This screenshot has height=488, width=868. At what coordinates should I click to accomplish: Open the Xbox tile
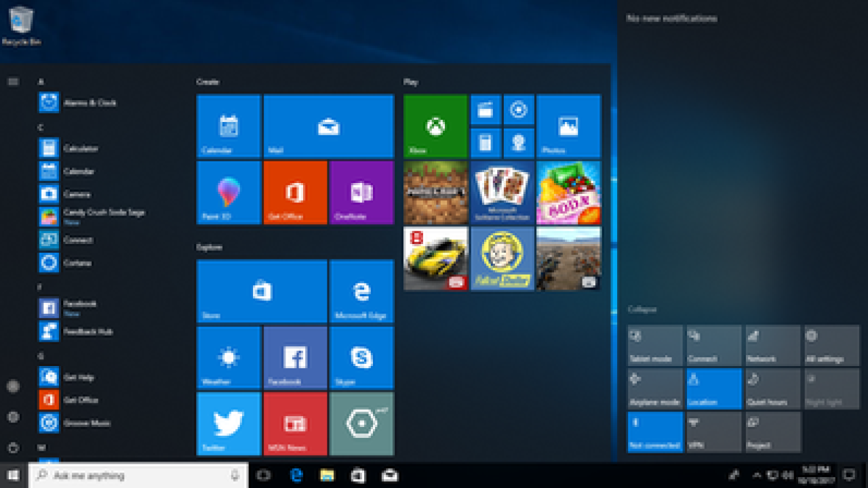click(x=435, y=126)
